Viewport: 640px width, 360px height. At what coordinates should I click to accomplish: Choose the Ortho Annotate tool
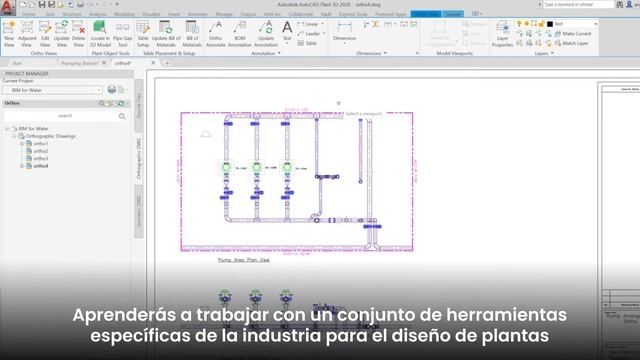216,34
